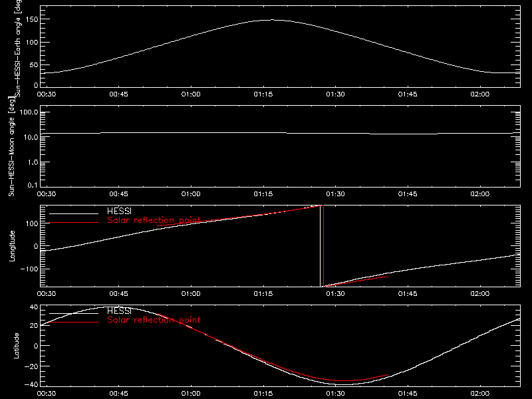Click the -100 tick on Longitude axis
The image size is (532, 399).
click(29, 269)
